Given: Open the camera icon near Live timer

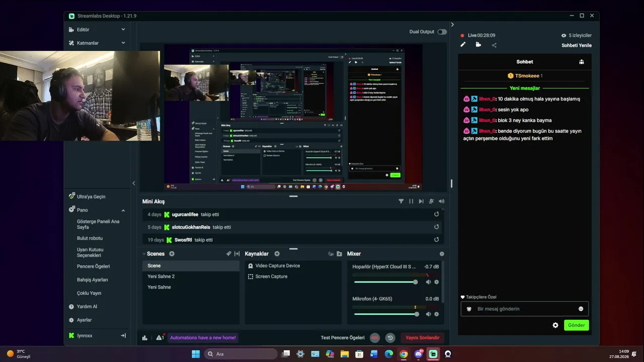Looking at the screenshot, I should coord(478,45).
